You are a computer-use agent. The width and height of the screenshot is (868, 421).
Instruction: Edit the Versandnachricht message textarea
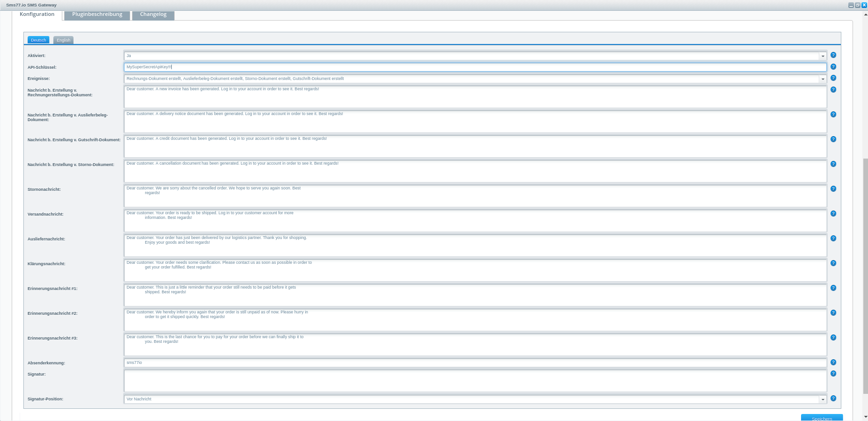tap(475, 221)
